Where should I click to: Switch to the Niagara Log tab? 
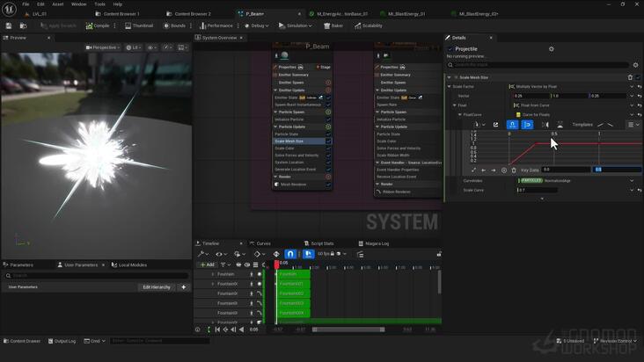374,243
